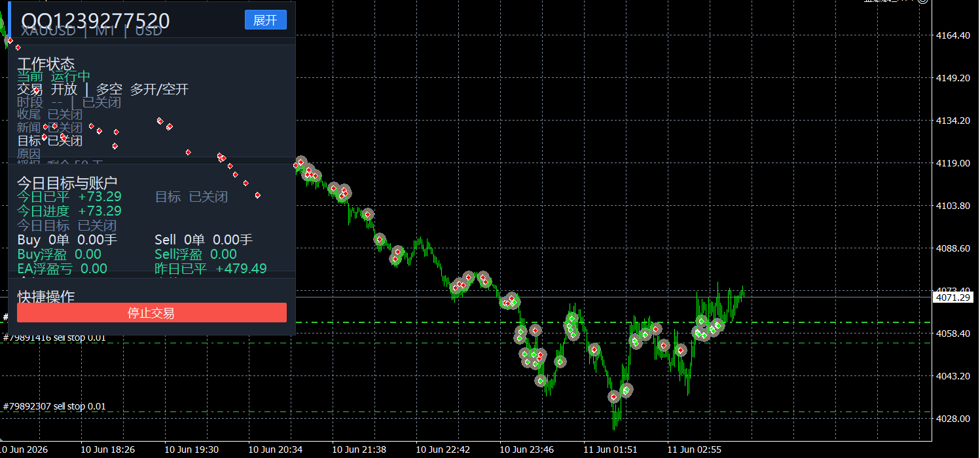Click the 4149.20 price axis label
The width and height of the screenshot is (980, 458).
click(954, 78)
